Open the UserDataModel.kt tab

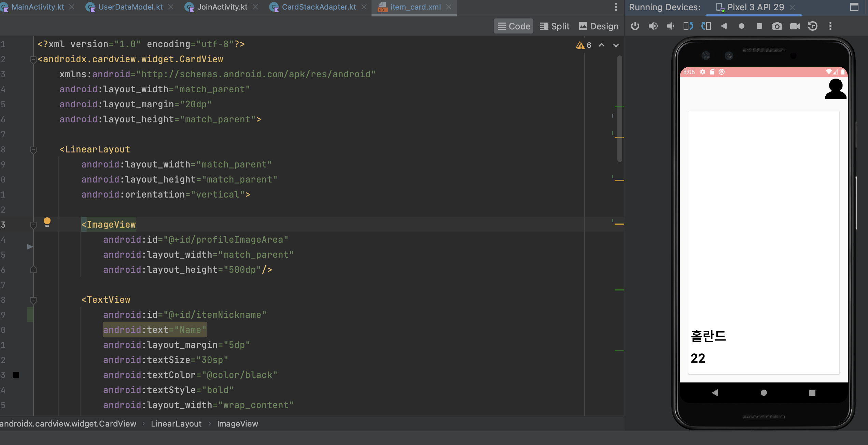tap(130, 7)
